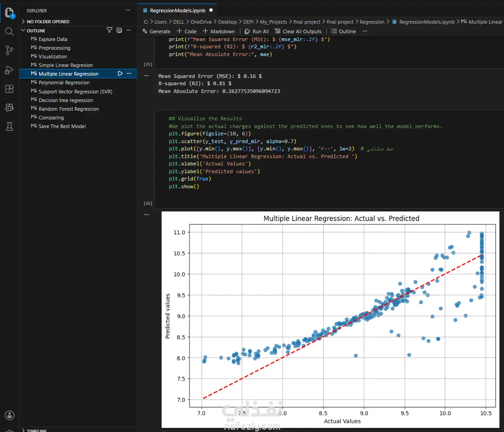Open the Accounts icon in activity bar
The image size is (504, 432).
9,415
